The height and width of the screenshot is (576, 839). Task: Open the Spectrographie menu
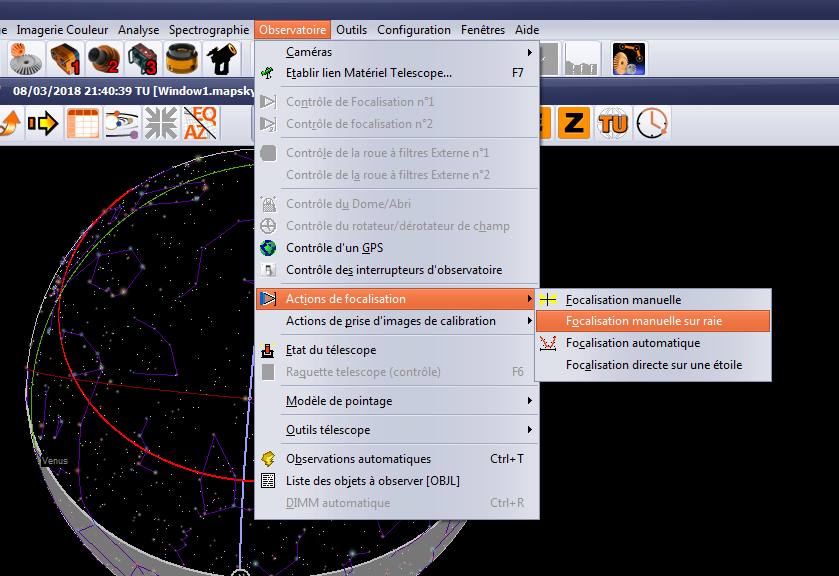pos(208,30)
